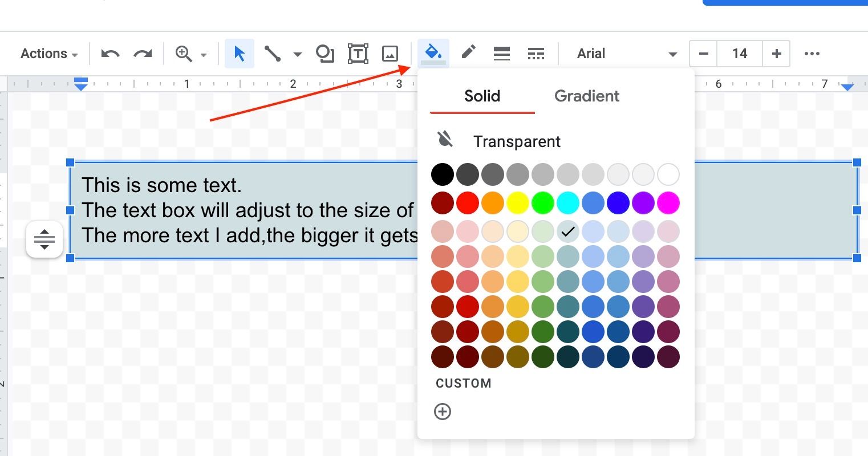Screen dimensions: 868x456
Task: Select the arrow selection tool
Action: [x=239, y=53]
